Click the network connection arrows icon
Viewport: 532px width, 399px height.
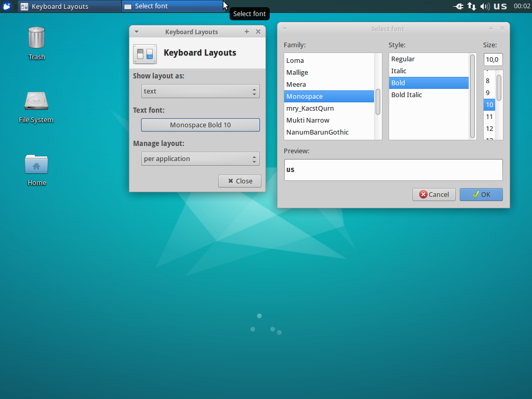pos(472,6)
